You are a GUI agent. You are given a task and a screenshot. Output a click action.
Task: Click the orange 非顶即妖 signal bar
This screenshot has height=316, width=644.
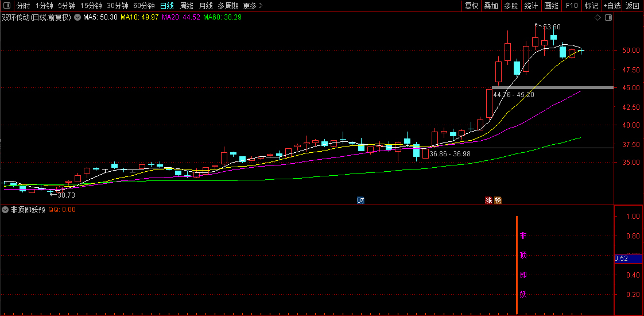pyautogui.click(x=517, y=265)
